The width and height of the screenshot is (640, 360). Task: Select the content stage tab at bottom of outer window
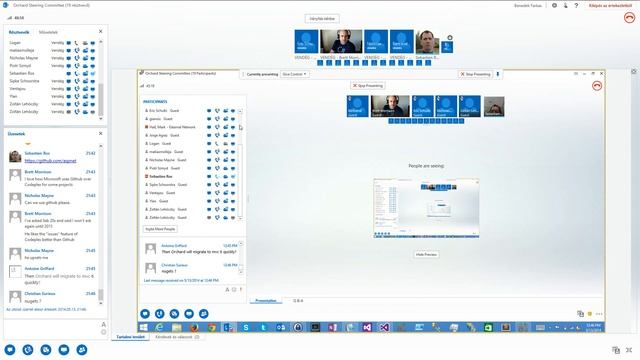coord(131,337)
